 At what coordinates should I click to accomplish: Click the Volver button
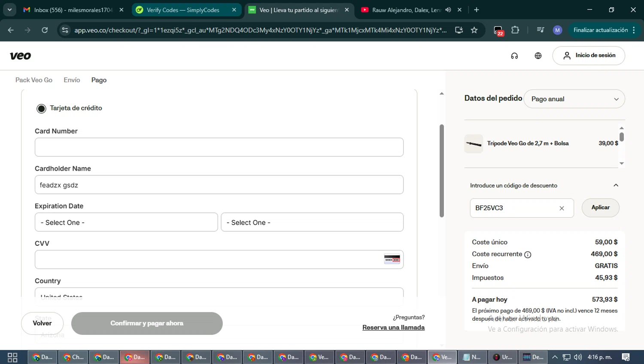point(42,323)
